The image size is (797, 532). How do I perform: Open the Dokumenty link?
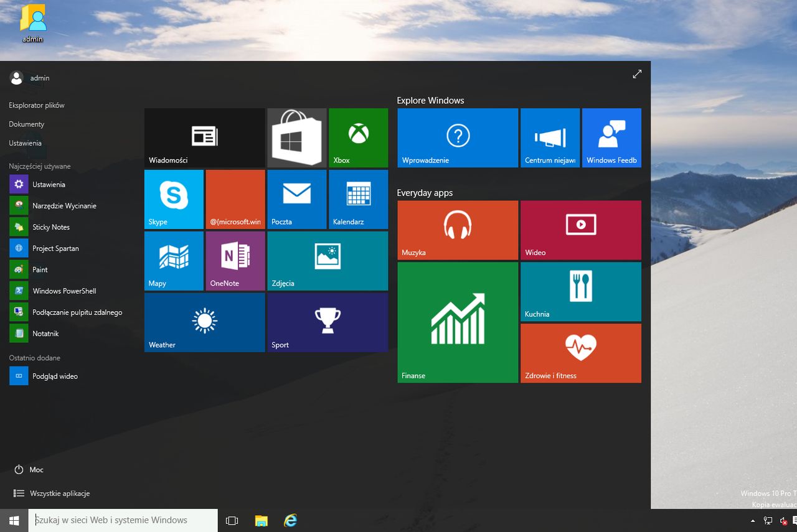pos(27,124)
